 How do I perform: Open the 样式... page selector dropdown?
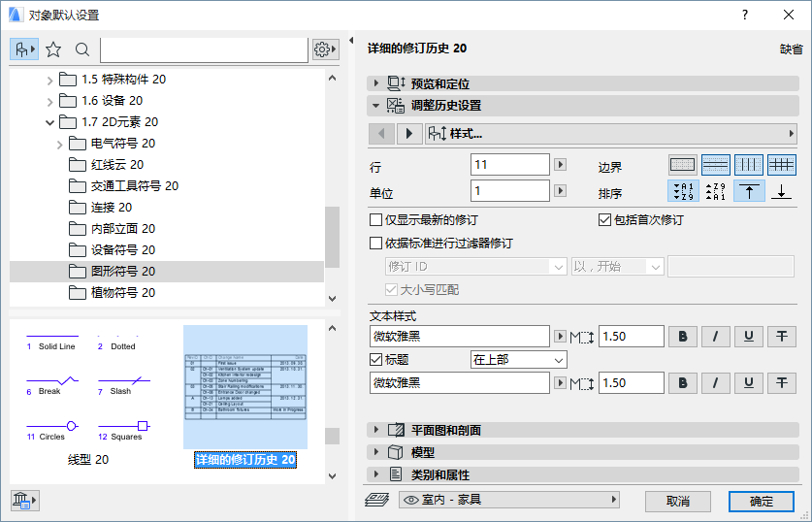point(611,134)
